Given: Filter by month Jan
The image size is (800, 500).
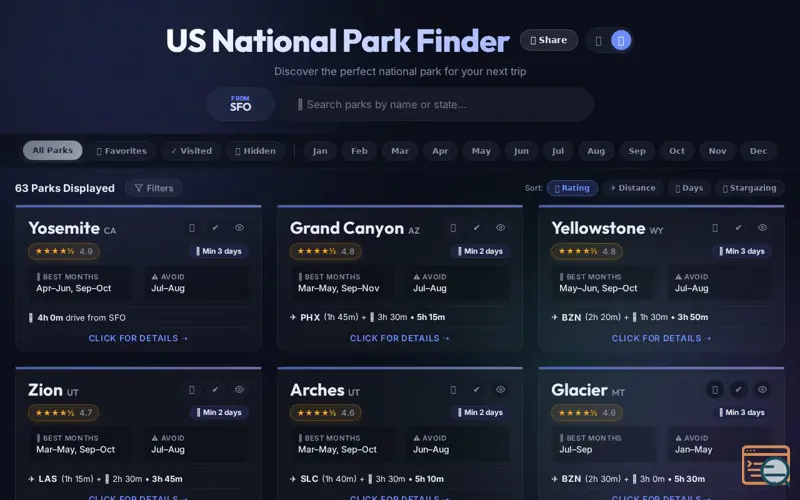Looking at the screenshot, I should point(320,151).
